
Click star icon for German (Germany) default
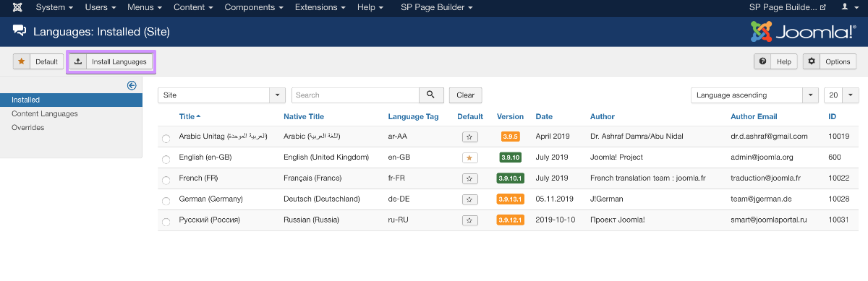point(469,199)
